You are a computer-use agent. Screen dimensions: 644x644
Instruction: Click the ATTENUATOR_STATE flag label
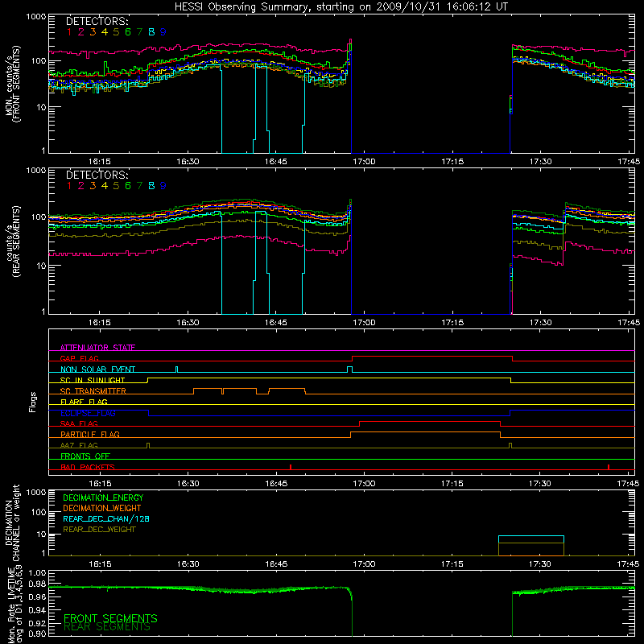[x=97, y=348]
